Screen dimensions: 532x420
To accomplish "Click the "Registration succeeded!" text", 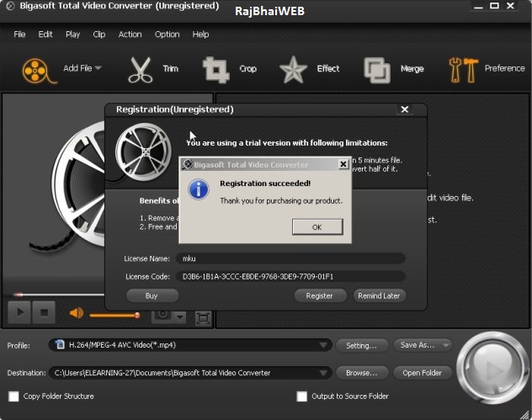I will click(265, 183).
